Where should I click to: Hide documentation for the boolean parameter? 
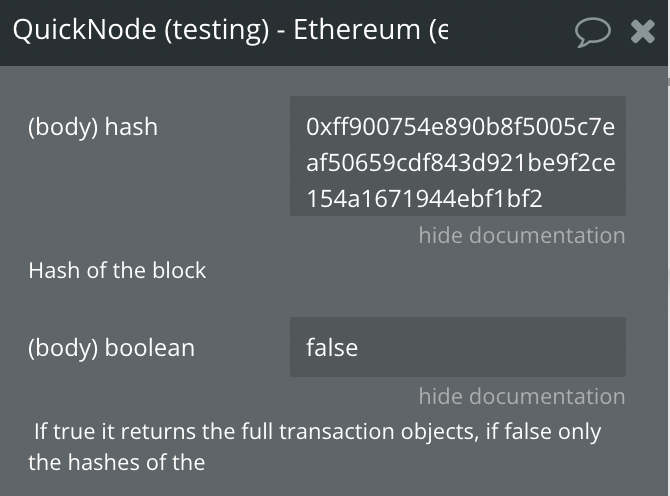[522, 396]
